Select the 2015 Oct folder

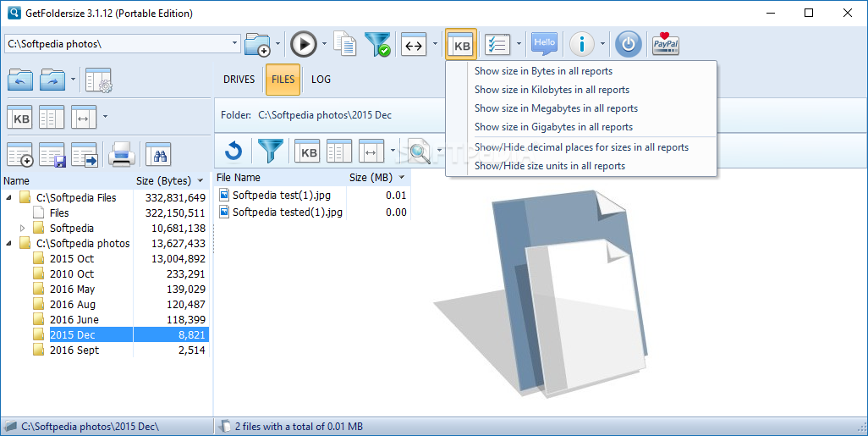tap(72, 259)
